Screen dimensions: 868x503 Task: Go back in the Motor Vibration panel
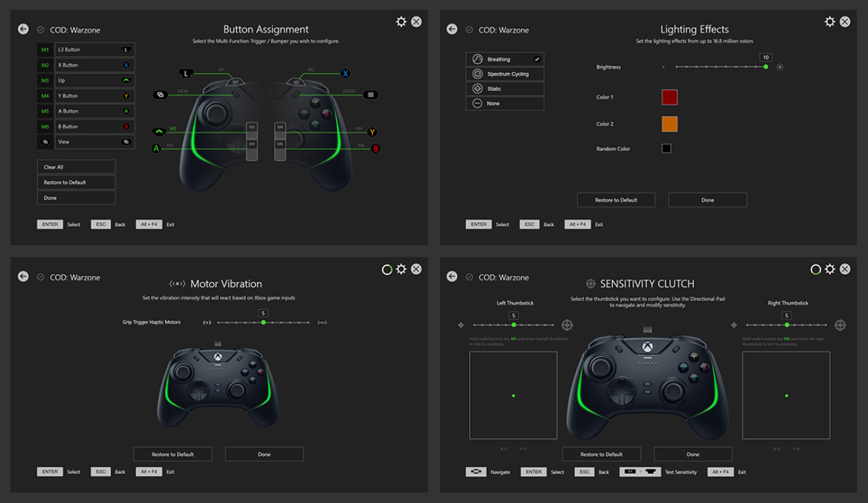23,276
